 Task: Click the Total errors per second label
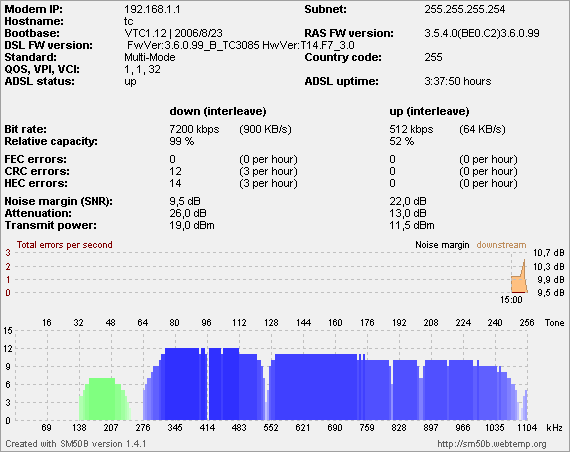tap(64, 245)
